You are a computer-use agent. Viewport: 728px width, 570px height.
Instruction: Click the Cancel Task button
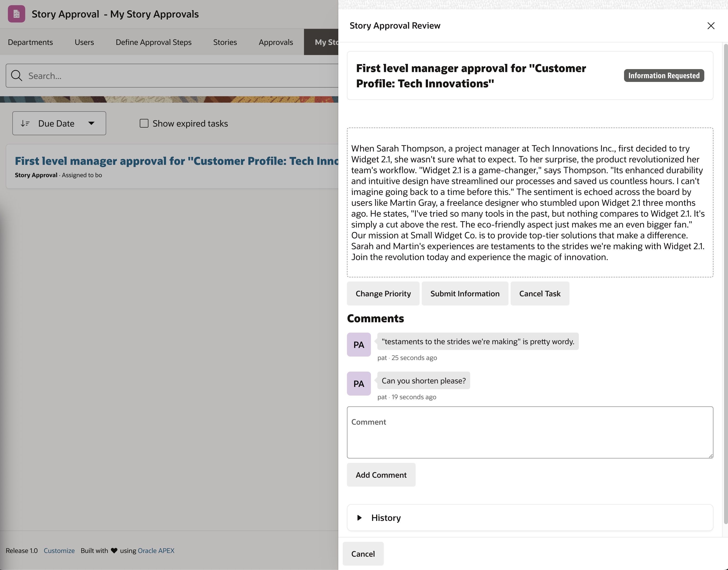coord(539,294)
